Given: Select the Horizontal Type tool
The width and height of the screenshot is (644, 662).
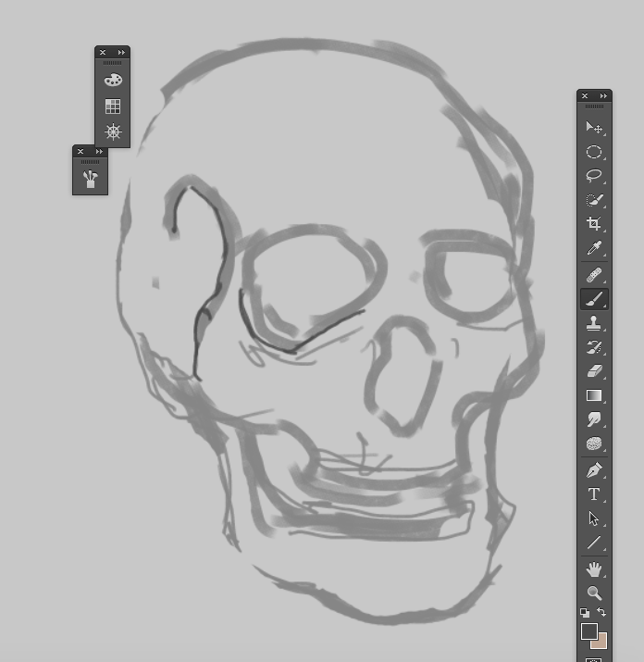Looking at the screenshot, I should pyautogui.click(x=594, y=494).
